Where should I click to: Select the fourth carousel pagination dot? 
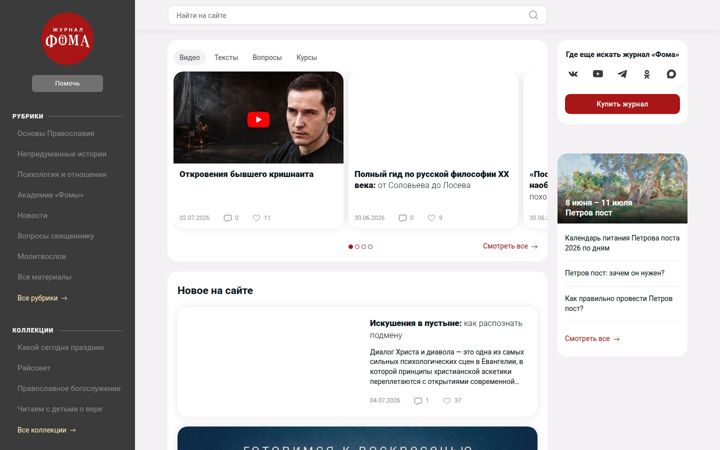coord(370,247)
